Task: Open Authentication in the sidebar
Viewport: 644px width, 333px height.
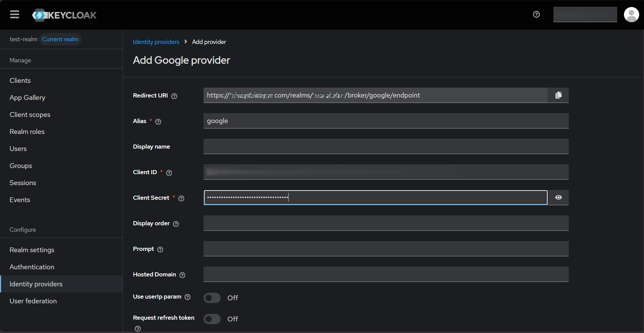Action: (x=61, y=267)
